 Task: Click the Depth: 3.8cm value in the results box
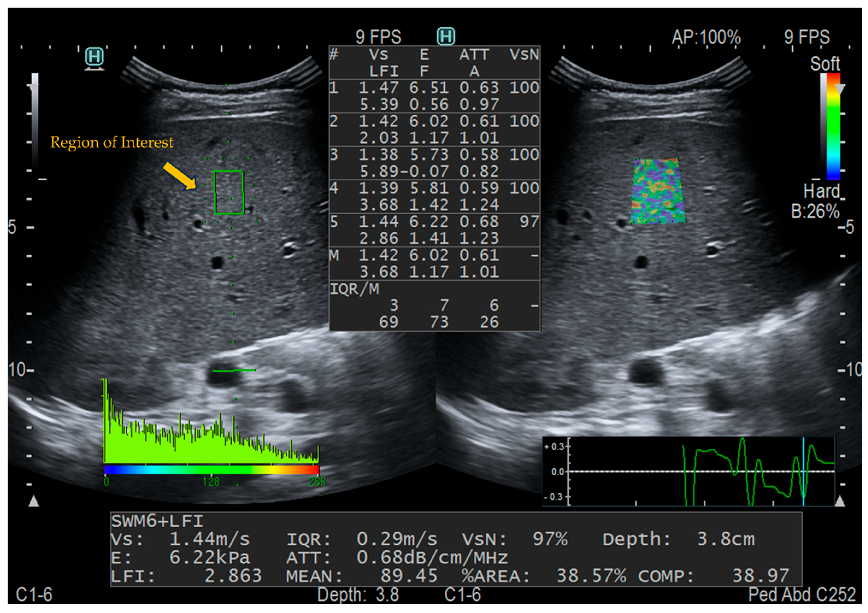(x=679, y=539)
